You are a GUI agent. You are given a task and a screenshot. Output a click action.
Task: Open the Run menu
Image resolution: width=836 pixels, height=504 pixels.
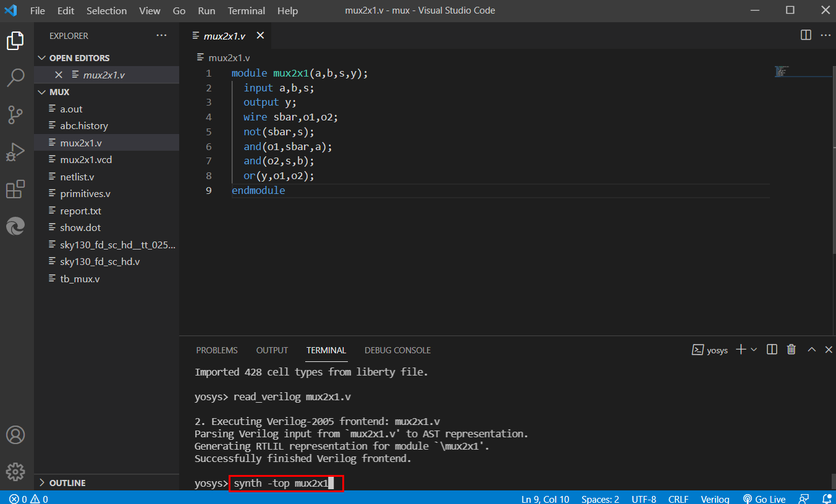click(206, 10)
